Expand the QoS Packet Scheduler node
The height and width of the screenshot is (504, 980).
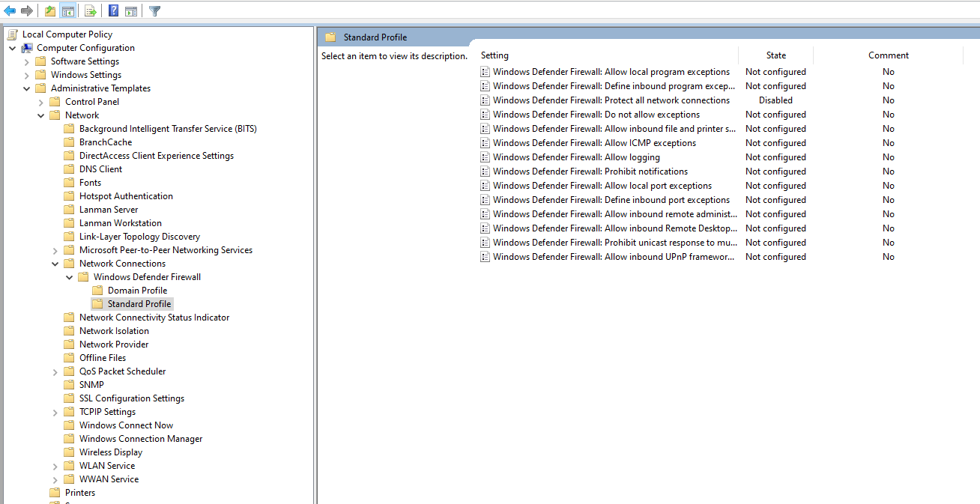coord(55,371)
